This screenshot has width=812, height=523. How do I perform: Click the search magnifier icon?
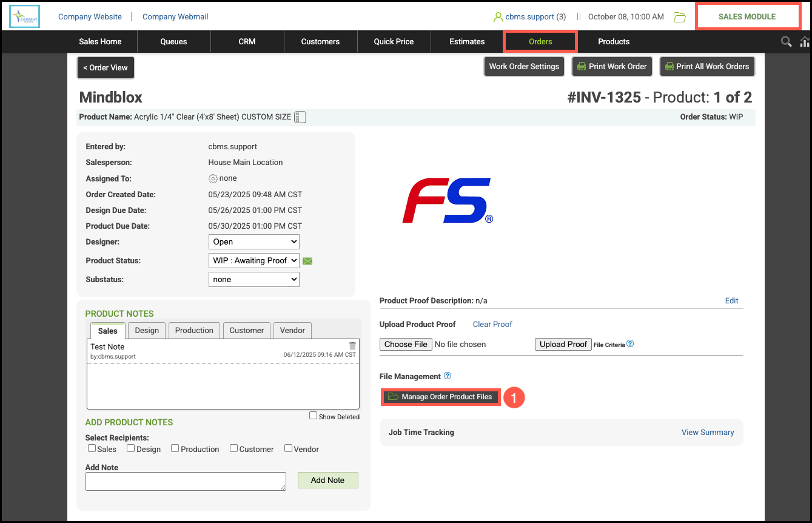[x=786, y=41]
